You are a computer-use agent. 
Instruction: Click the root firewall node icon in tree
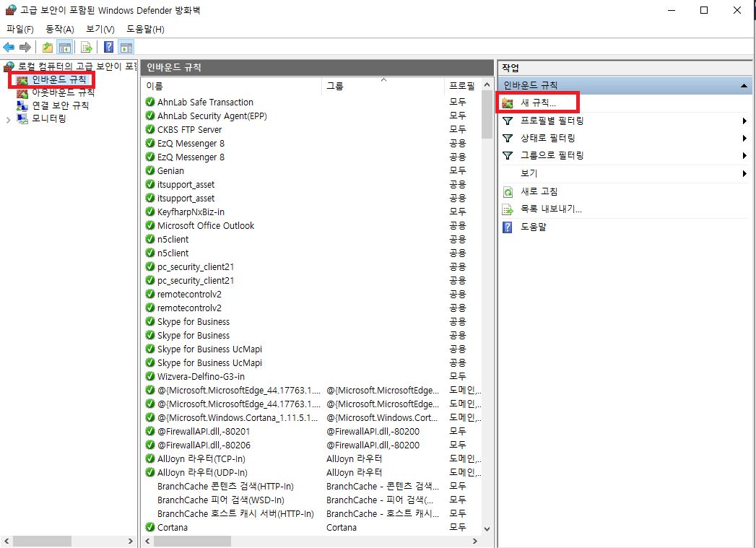9,66
